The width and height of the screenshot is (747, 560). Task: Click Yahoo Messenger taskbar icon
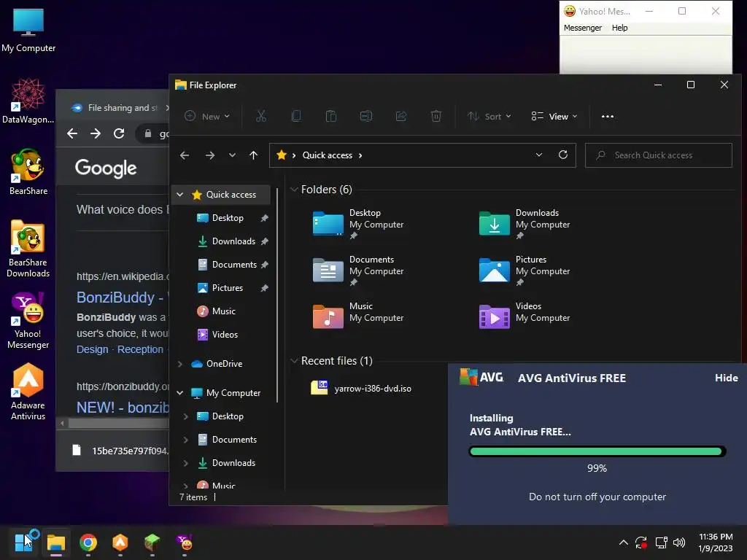(185, 542)
